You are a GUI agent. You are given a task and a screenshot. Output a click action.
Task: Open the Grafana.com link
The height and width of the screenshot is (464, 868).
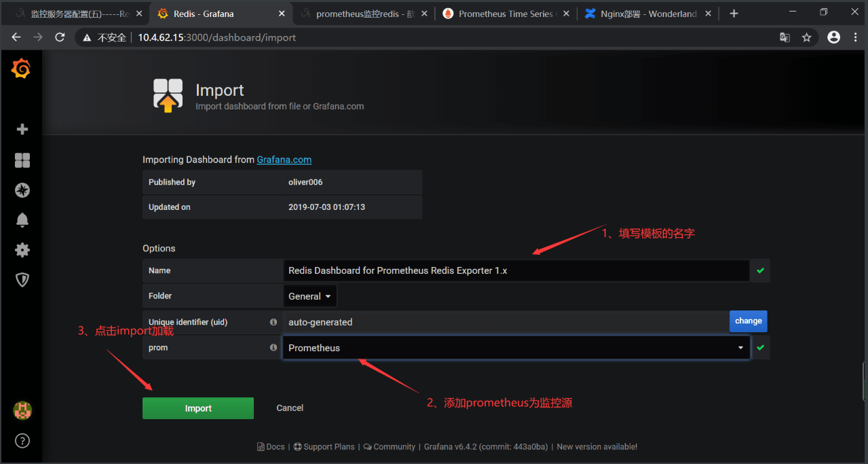pos(284,160)
